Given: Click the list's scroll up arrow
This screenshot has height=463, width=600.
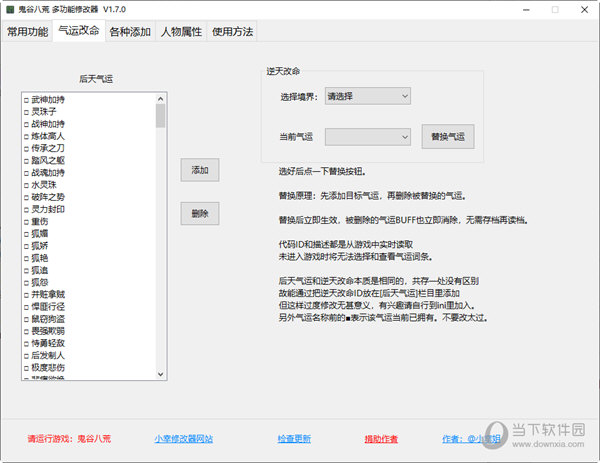Looking at the screenshot, I should 161,99.
